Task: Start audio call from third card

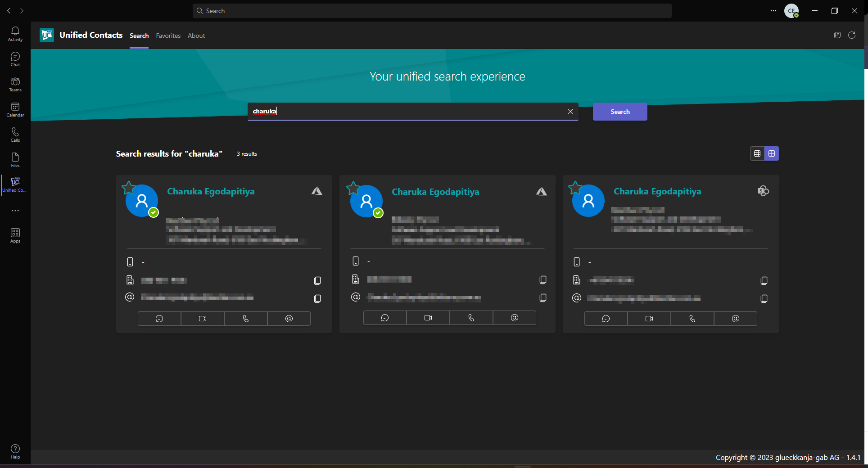Action: coord(692,319)
